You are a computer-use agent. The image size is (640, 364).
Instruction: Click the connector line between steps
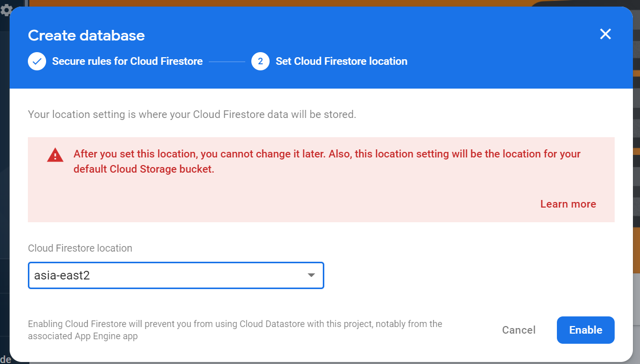227,62
